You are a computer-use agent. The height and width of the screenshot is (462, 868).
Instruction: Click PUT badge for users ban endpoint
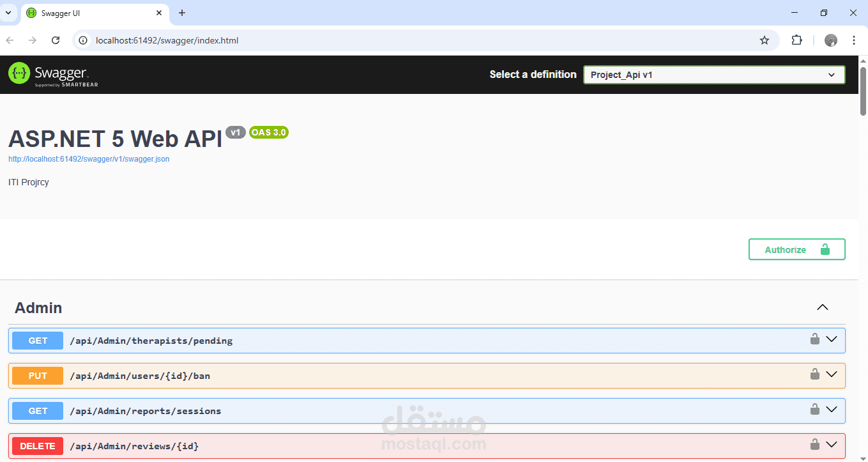[x=38, y=376]
